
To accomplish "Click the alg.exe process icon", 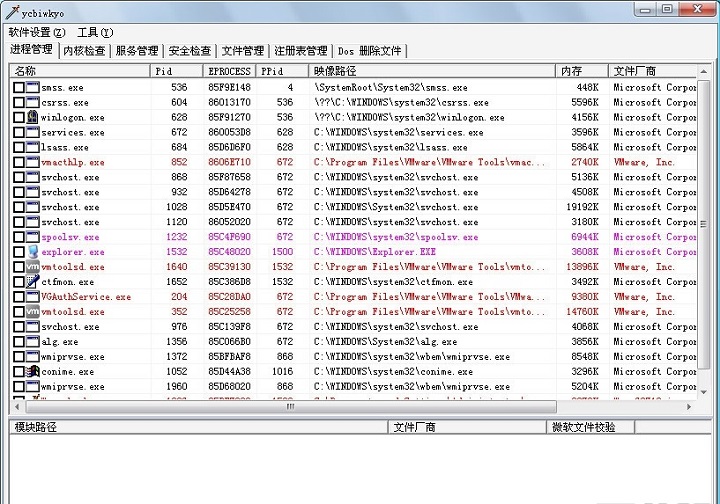I will pyautogui.click(x=33, y=342).
